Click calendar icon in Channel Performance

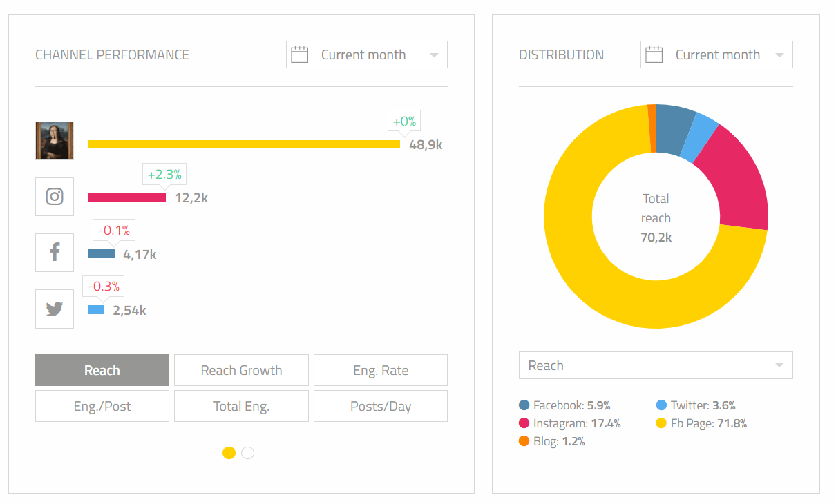(x=299, y=55)
